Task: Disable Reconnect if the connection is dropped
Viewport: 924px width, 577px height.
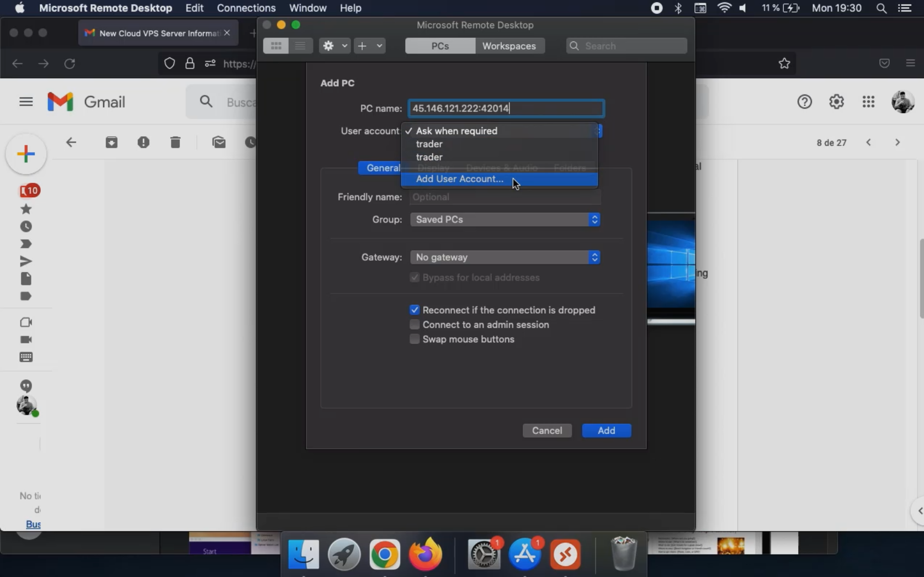Action: (415, 310)
